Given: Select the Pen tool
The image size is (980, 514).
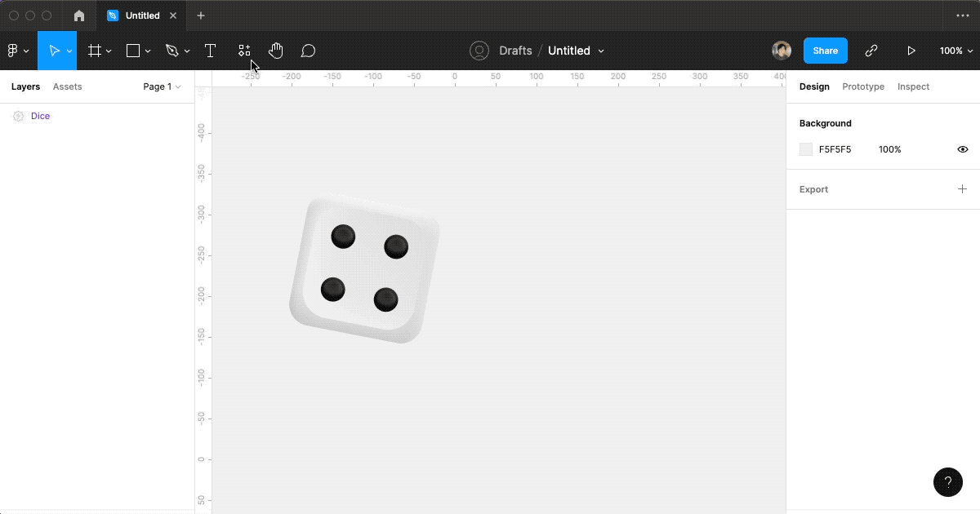Looking at the screenshot, I should (x=172, y=50).
